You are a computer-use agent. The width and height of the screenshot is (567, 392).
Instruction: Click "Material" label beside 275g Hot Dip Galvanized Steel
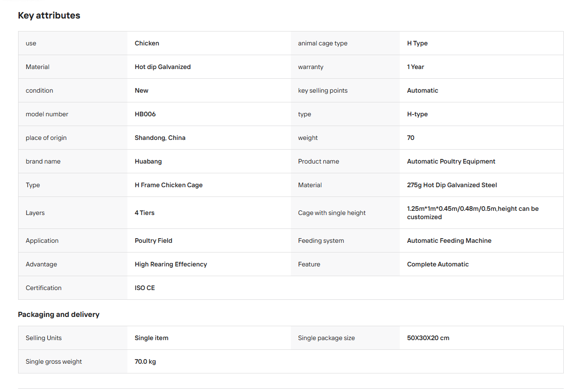click(310, 185)
